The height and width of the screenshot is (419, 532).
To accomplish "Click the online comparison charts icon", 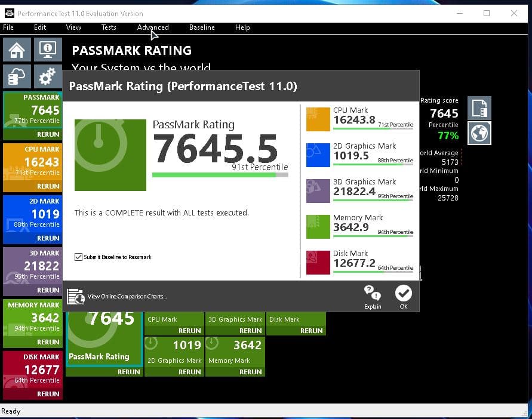I will [75, 296].
